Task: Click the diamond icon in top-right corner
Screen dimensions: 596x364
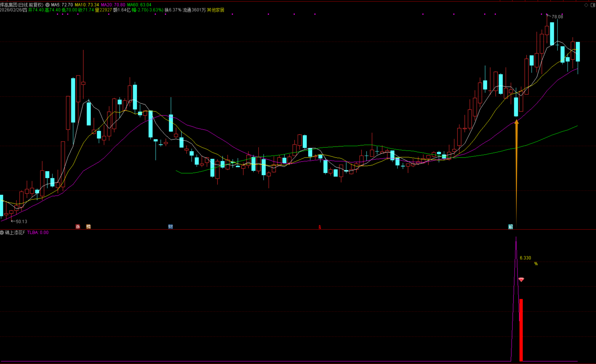Action: tap(586, 5)
